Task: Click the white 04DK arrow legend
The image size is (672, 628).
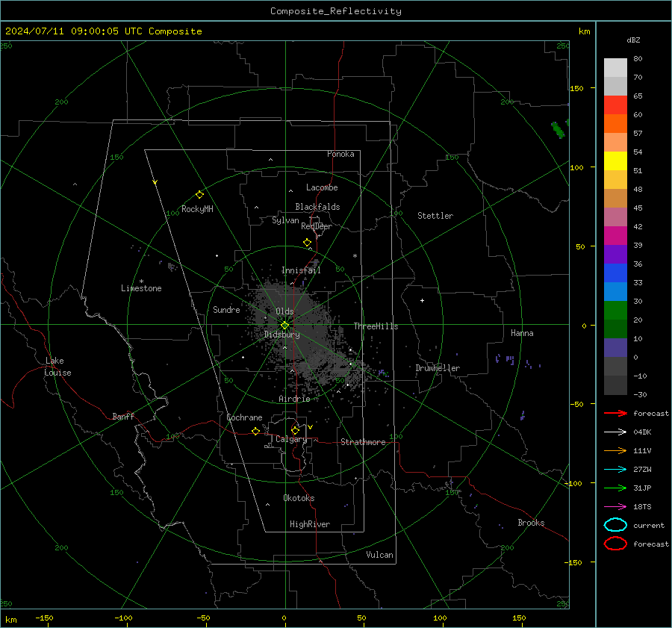Action: click(615, 432)
